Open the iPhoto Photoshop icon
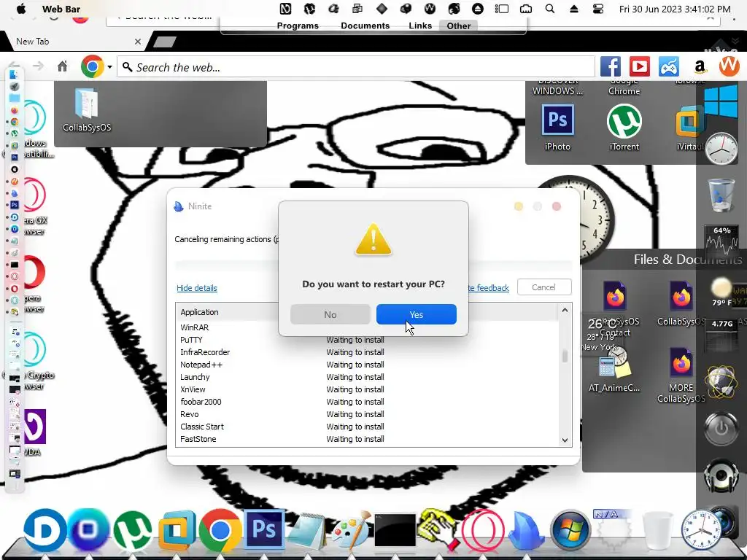The width and height of the screenshot is (747, 560). tap(557, 128)
